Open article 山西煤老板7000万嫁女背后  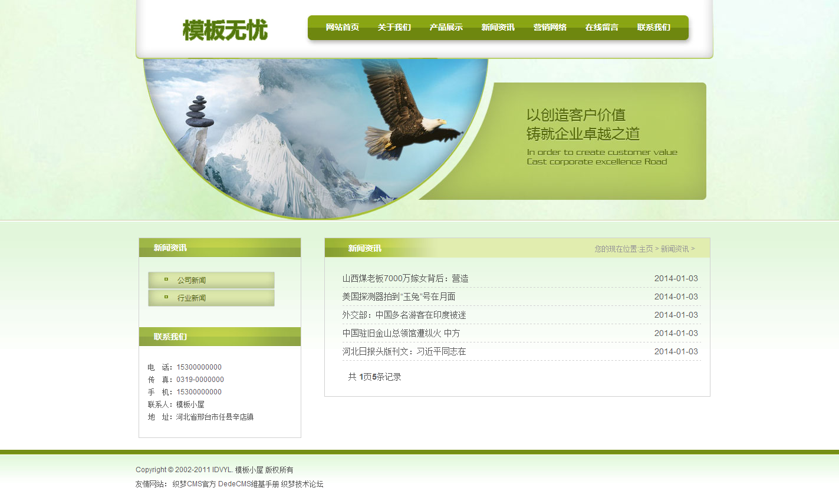[x=405, y=279]
